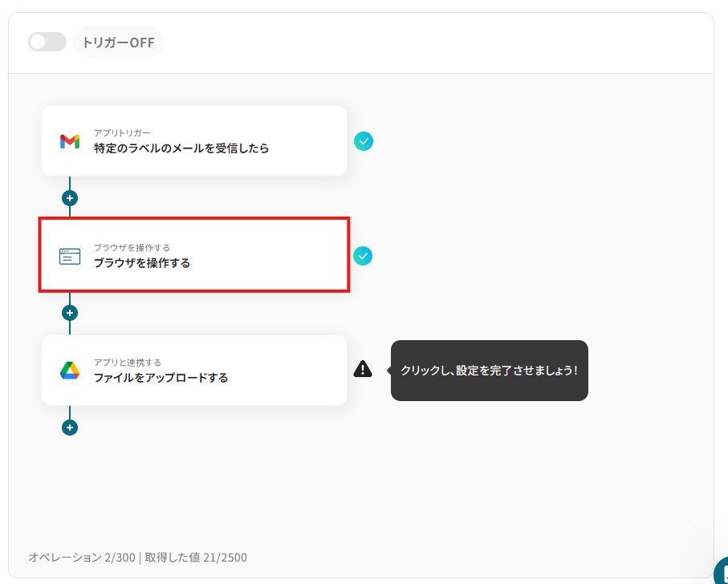Click the browser window icon
Screen dimensions: 728x584
pyautogui.click(x=70, y=256)
